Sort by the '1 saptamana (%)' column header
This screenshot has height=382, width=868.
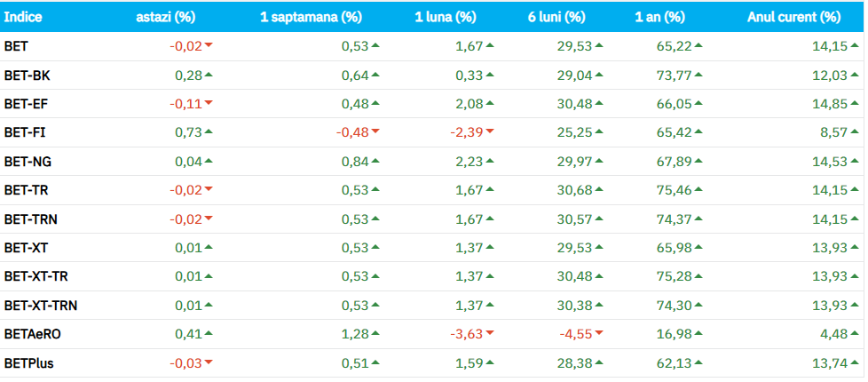[x=311, y=17]
